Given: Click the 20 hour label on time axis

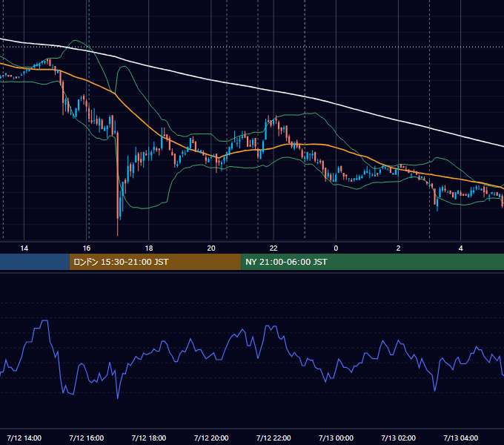Looking at the screenshot, I should coord(211,248).
